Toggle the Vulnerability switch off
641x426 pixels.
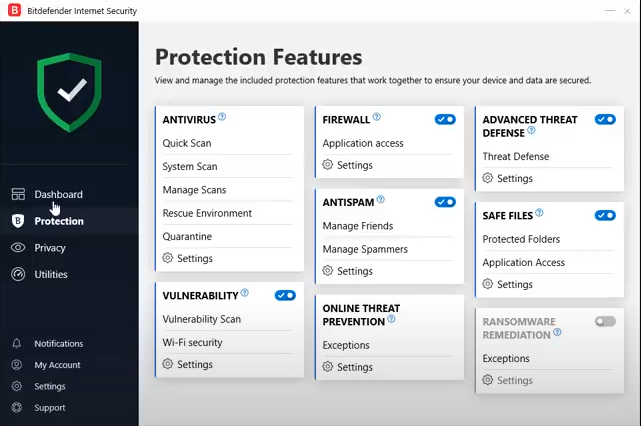(x=285, y=295)
